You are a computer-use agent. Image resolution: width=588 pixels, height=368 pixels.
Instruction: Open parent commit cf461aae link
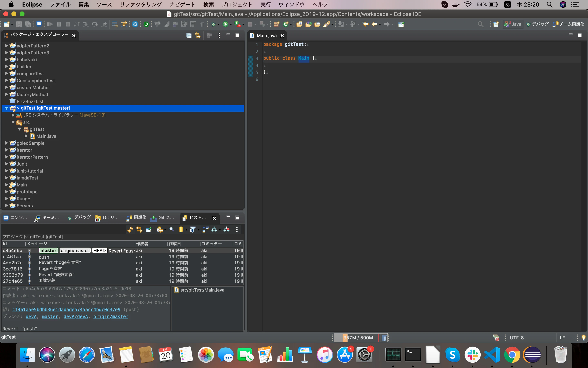[x=66, y=309]
